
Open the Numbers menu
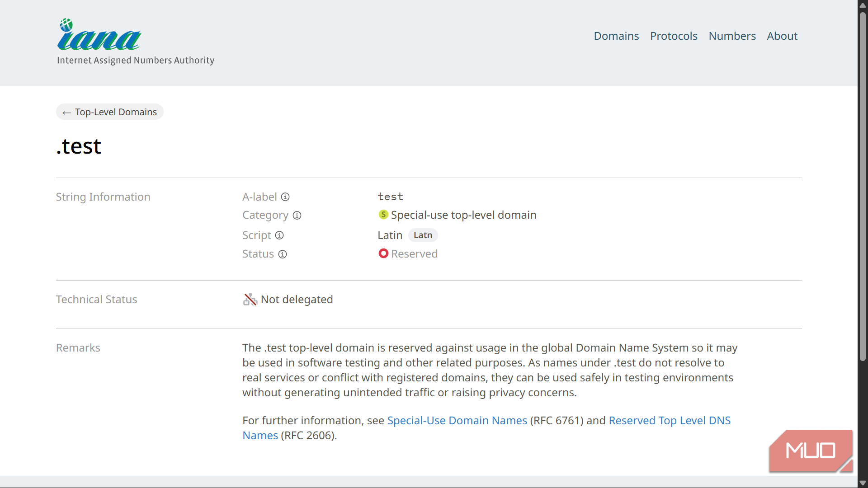732,36
